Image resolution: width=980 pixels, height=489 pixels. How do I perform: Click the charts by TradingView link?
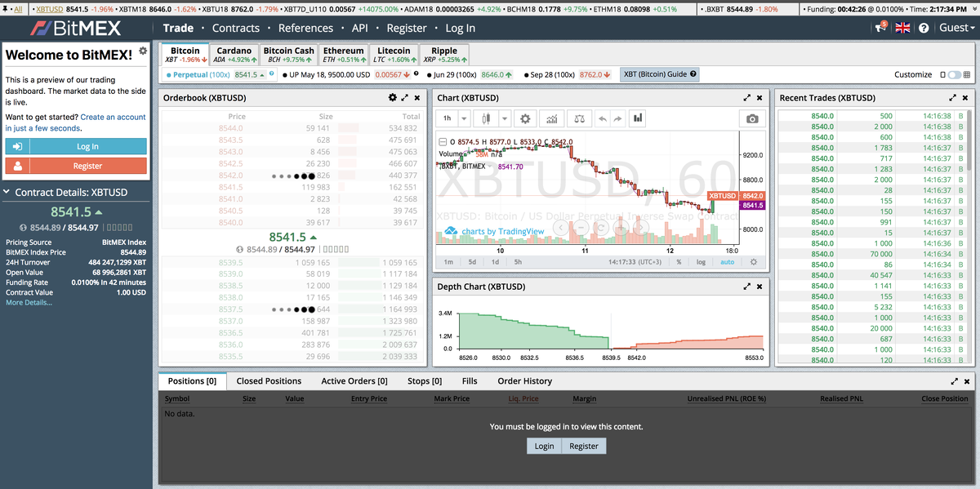pos(502,231)
